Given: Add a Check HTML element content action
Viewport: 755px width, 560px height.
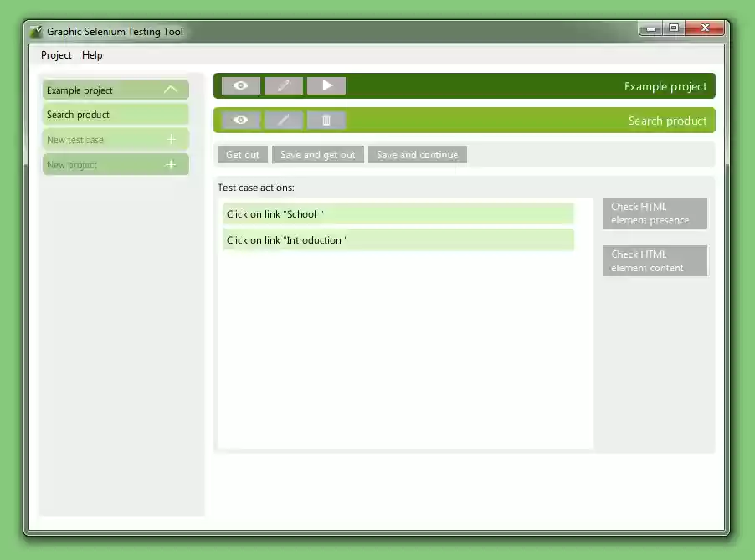Looking at the screenshot, I should point(654,260).
